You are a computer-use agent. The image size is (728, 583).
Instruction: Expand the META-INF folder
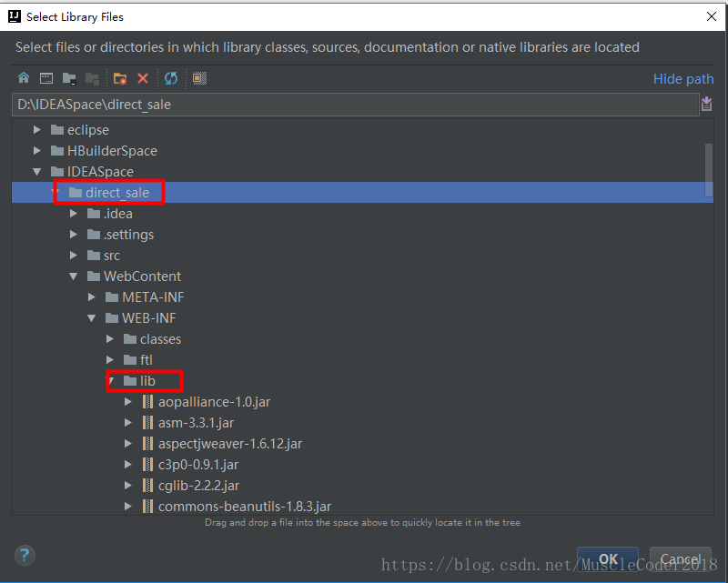click(92, 297)
